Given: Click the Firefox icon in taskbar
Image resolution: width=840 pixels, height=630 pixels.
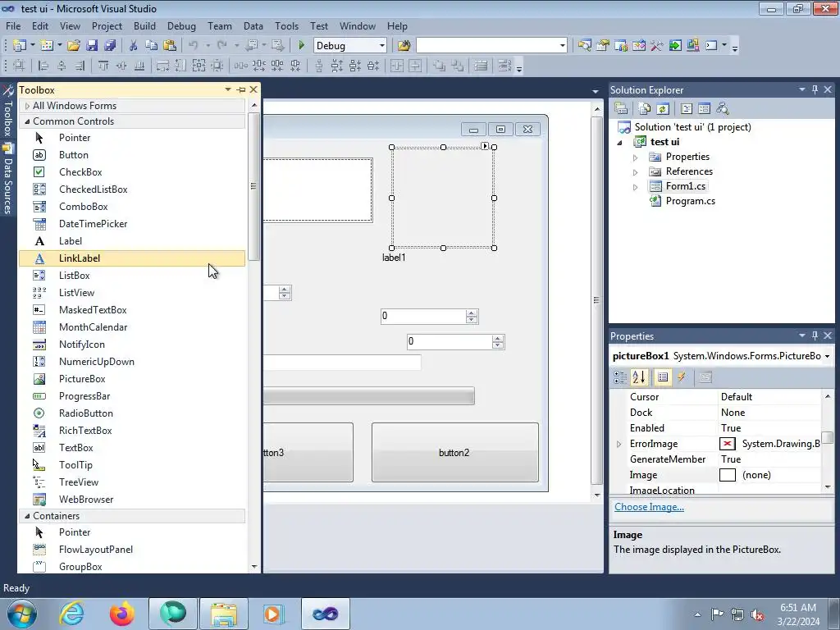Looking at the screenshot, I should click(121, 614).
